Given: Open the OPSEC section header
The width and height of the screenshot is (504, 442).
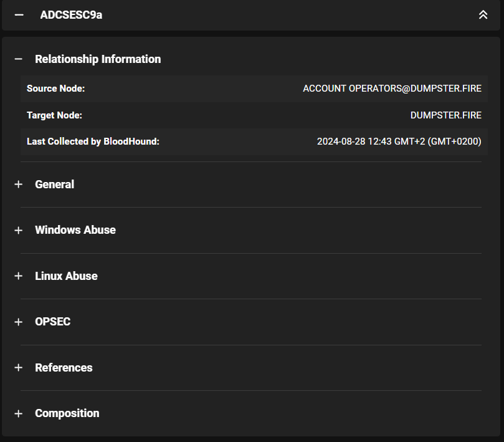Looking at the screenshot, I should point(53,322).
